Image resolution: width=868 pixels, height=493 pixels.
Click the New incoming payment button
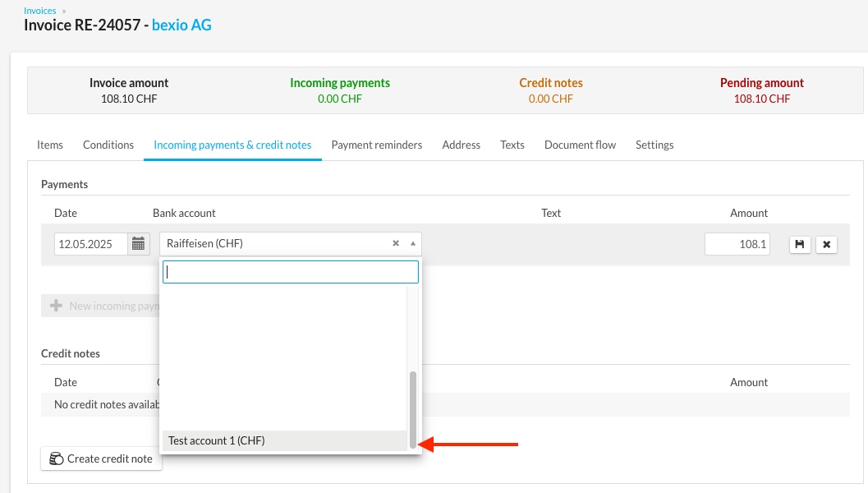[x=100, y=306]
